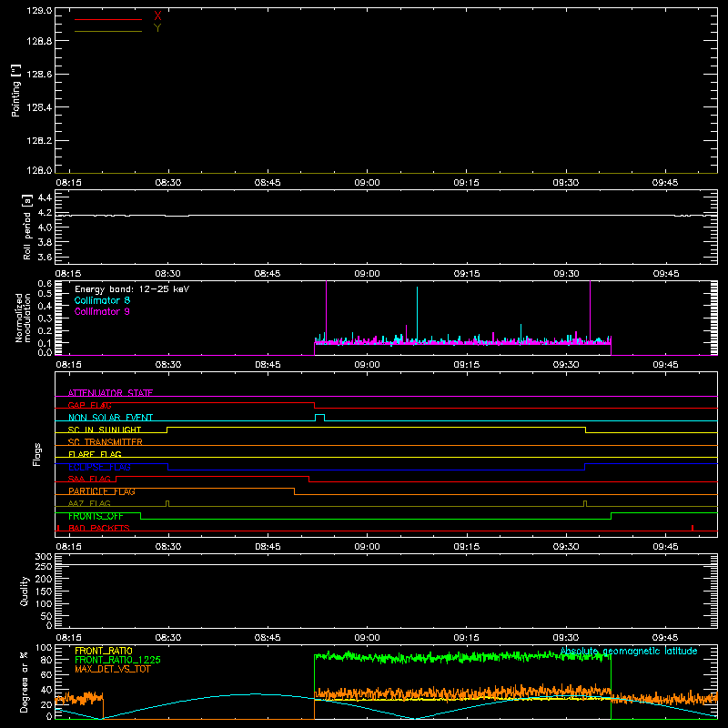728x728 pixels.
Task: Click the Absolute geomagnetic latitude label
Action: (x=629, y=651)
